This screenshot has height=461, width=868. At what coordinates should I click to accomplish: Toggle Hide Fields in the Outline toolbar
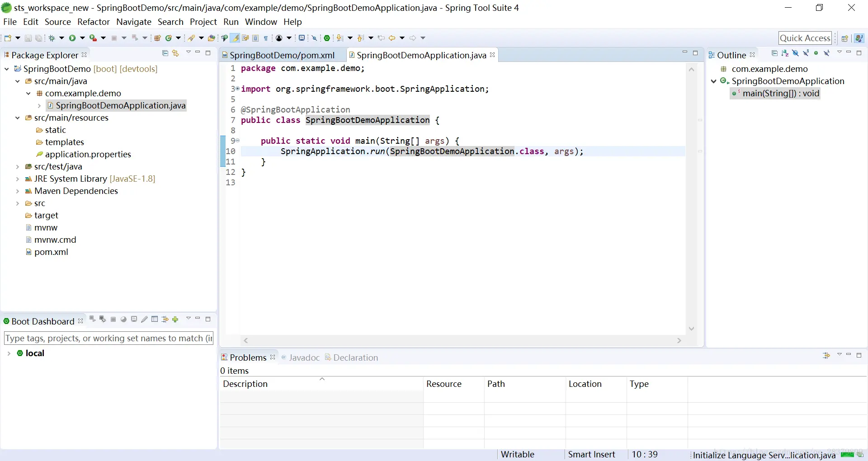click(795, 53)
